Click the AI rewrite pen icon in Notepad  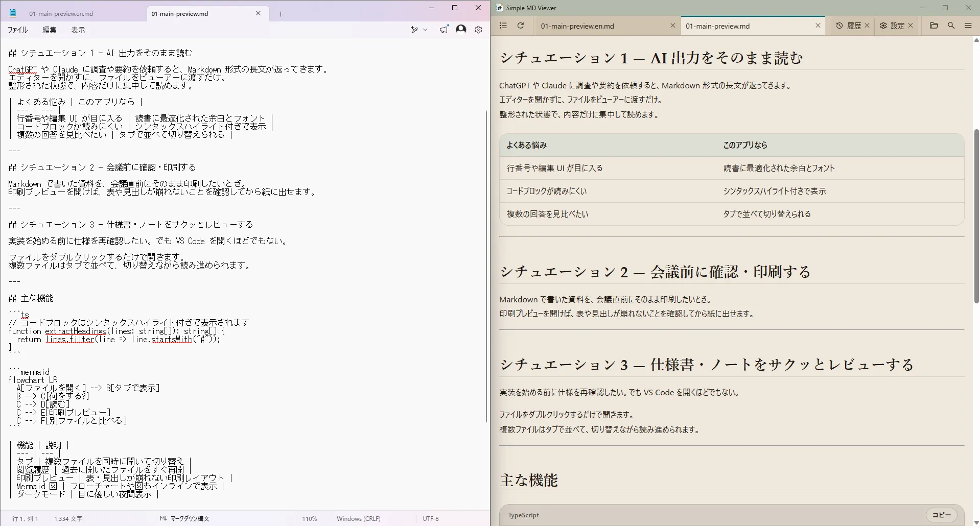click(x=414, y=30)
